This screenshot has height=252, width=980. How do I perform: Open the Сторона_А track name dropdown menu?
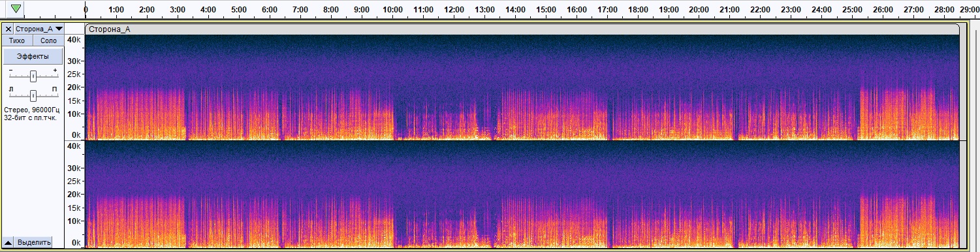pos(40,29)
